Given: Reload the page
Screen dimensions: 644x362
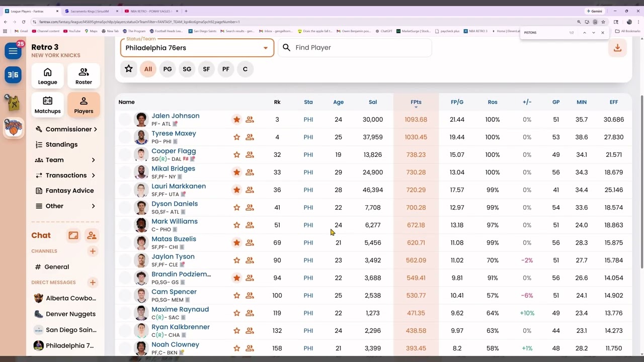Looking at the screenshot, I should tap(24, 22).
